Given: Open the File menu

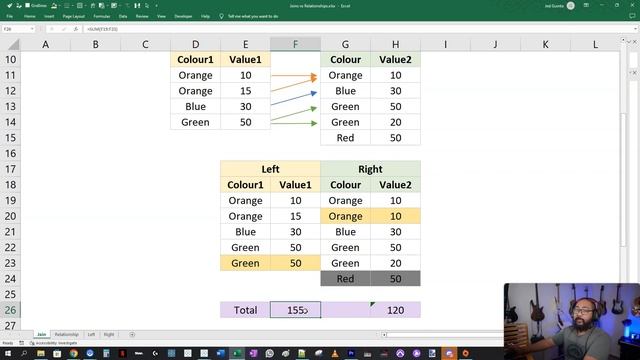Looking at the screenshot, I should coord(10,16).
